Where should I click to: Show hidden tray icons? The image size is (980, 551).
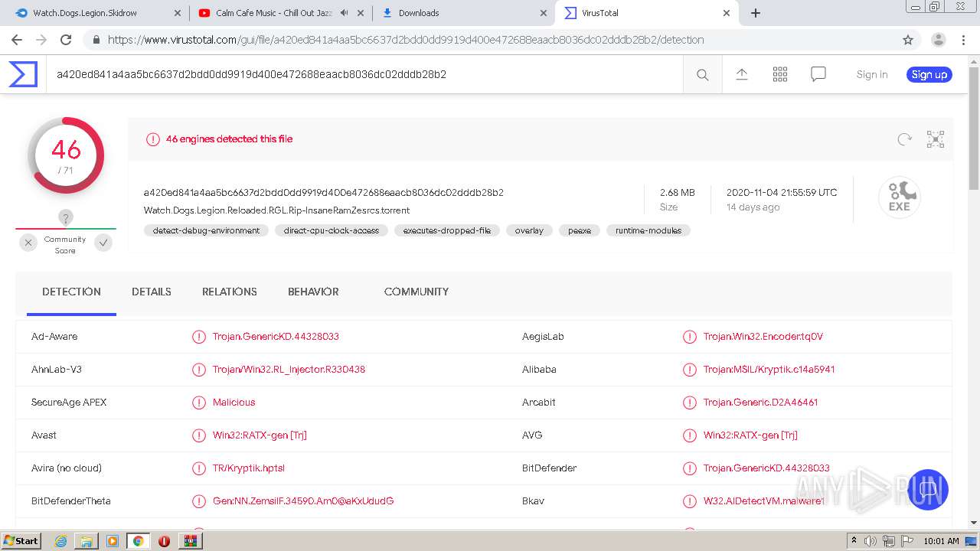(854, 541)
